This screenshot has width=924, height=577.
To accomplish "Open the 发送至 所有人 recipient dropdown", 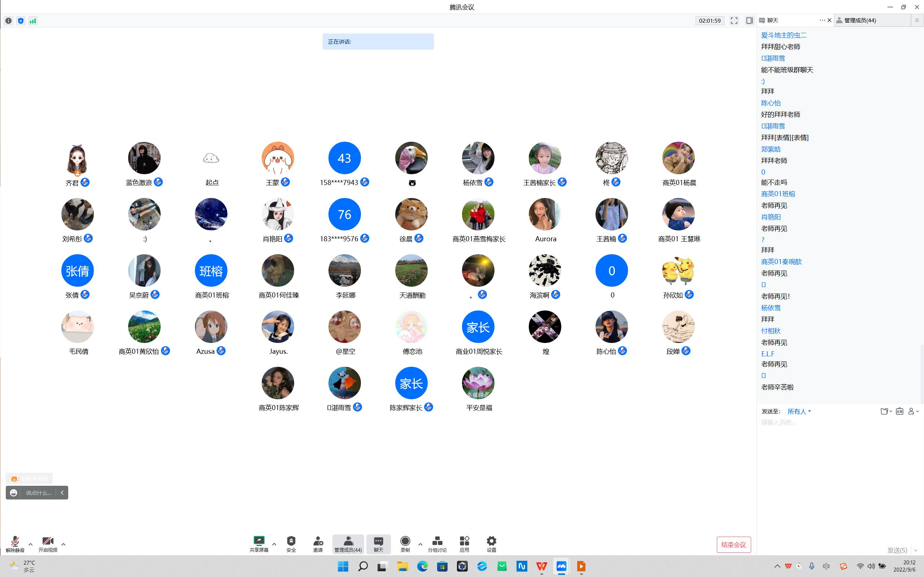I will tap(799, 411).
